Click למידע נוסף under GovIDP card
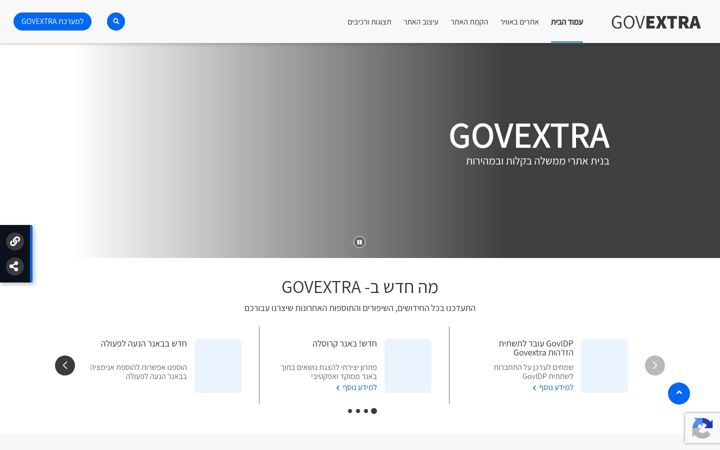 (553, 388)
